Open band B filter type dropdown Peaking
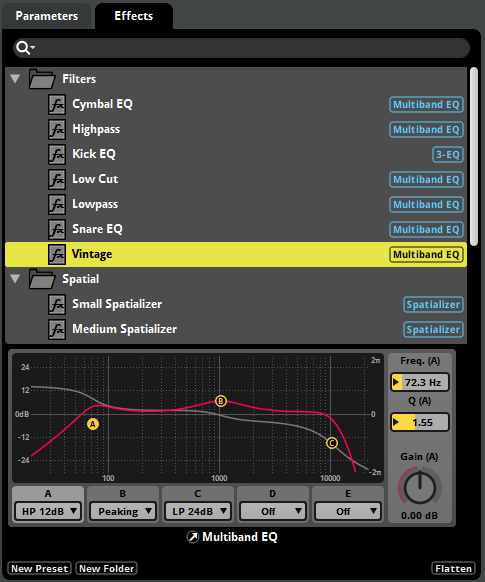Screen dimensions: 485x582 click(123, 511)
